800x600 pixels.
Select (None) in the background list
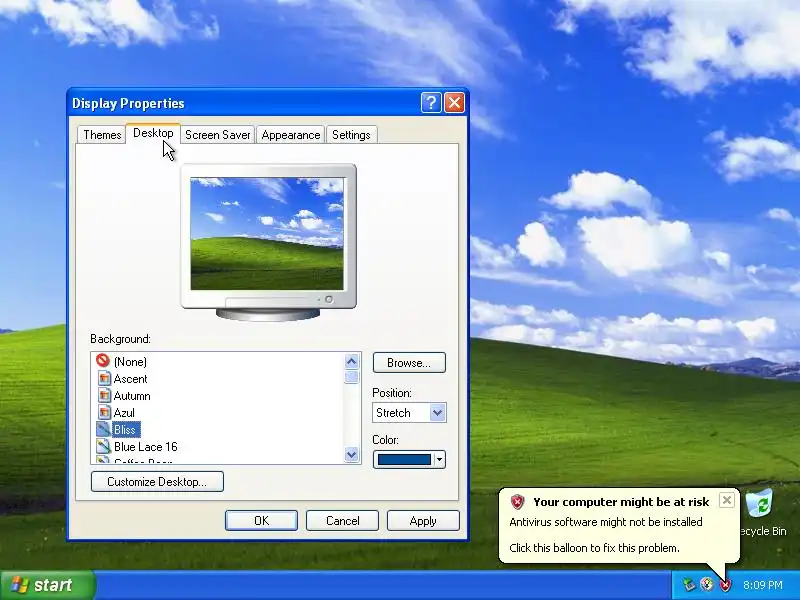[130, 362]
